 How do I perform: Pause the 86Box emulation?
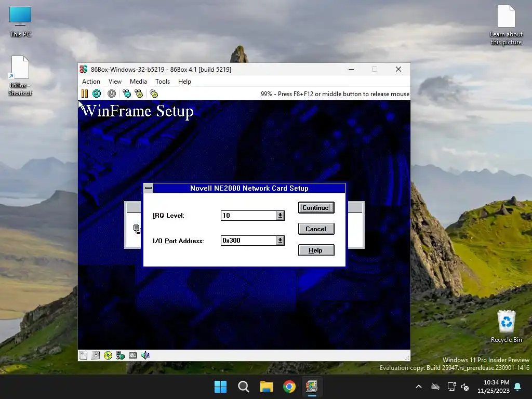pyautogui.click(x=85, y=94)
